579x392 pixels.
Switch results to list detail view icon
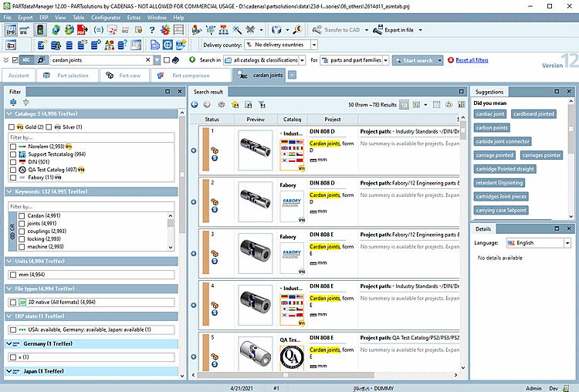point(405,105)
